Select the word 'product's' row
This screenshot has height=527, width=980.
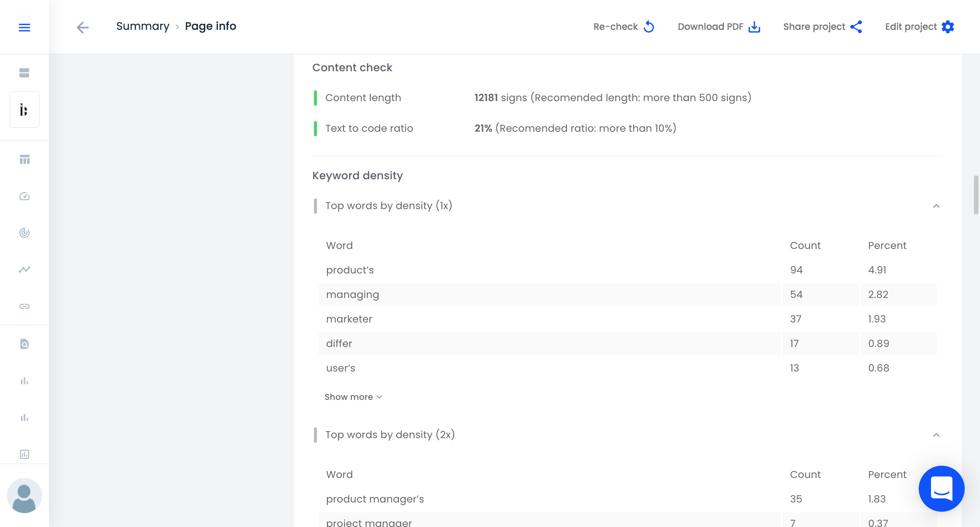point(628,270)
